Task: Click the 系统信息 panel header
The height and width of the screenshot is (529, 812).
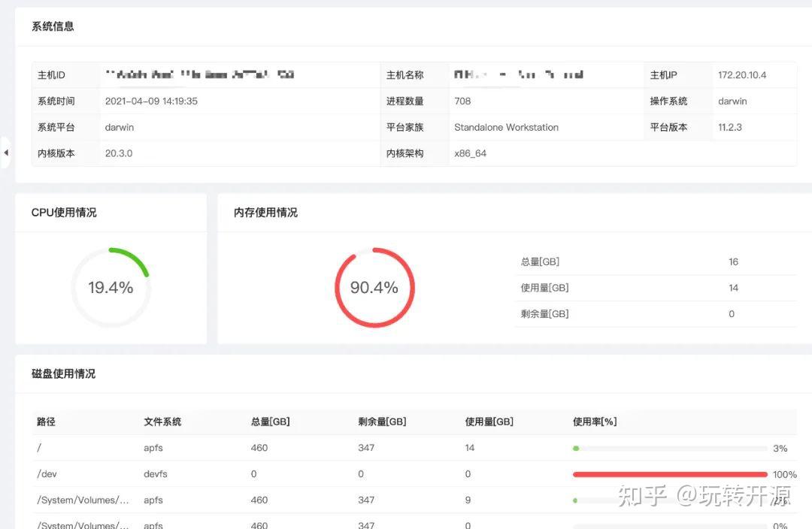Action: [53, 26]
